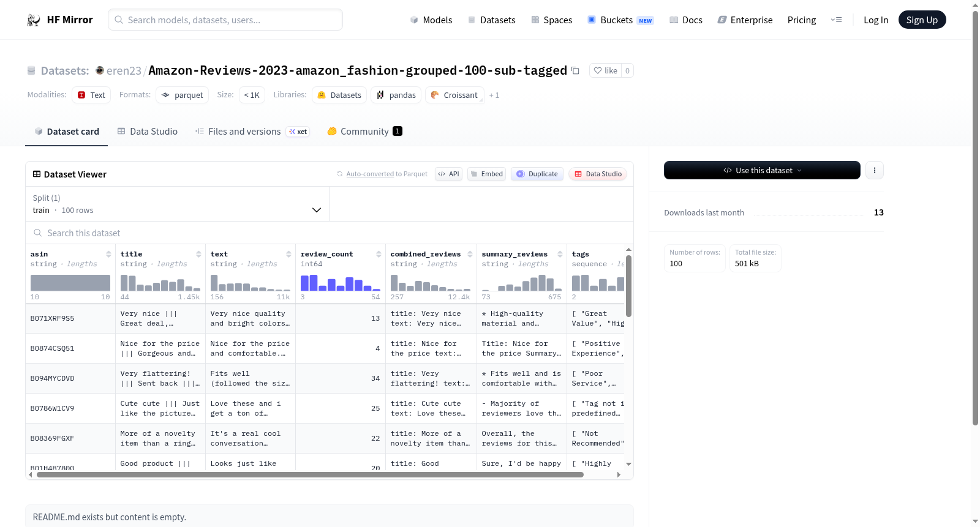Click Log In

(x=876, y=20)
